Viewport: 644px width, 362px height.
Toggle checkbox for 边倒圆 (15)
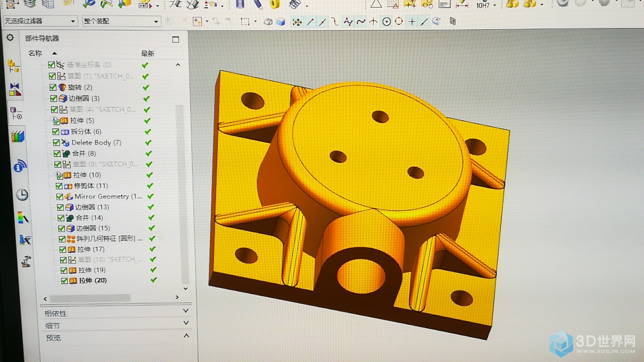tap(61, 229)
